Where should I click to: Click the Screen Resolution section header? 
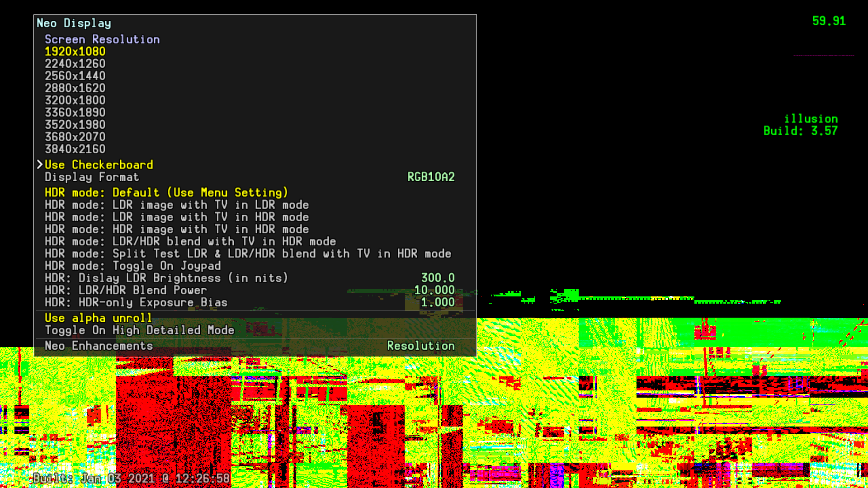tap(102, 40)
